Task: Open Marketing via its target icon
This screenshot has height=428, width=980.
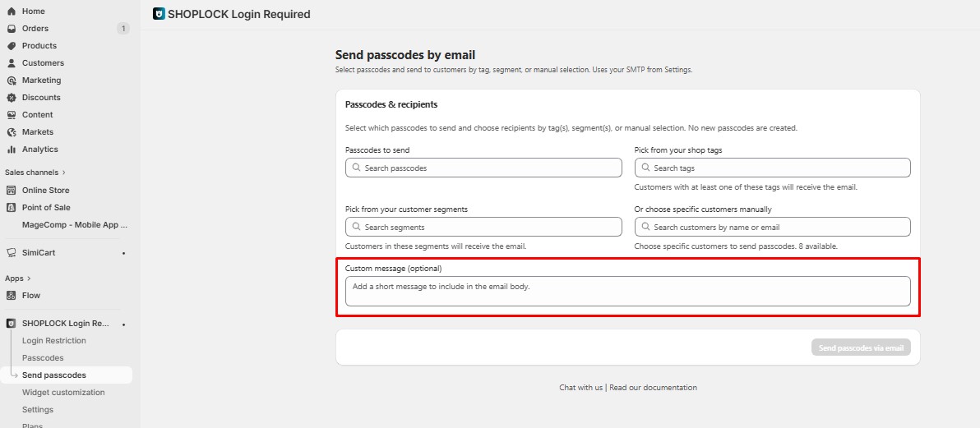Action: [x=12, y=81]
